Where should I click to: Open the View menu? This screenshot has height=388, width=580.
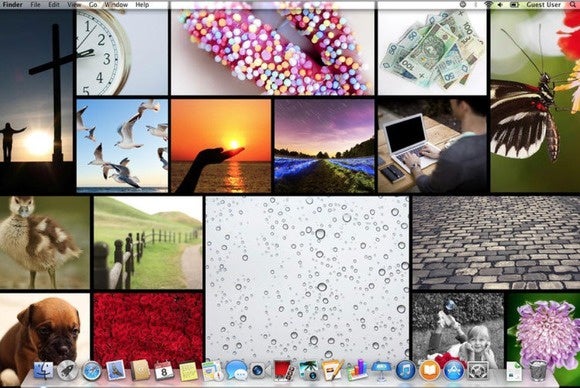pos(74,5)
